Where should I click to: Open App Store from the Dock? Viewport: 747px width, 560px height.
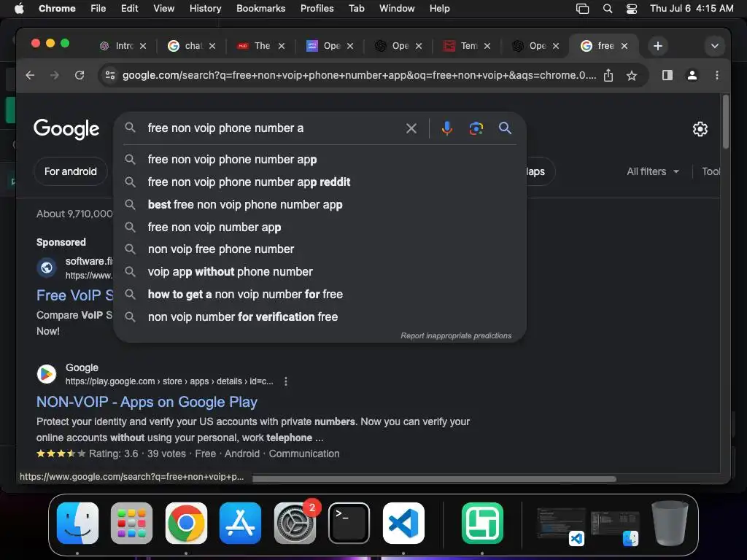pyautogui.click(x=240, y=523)
